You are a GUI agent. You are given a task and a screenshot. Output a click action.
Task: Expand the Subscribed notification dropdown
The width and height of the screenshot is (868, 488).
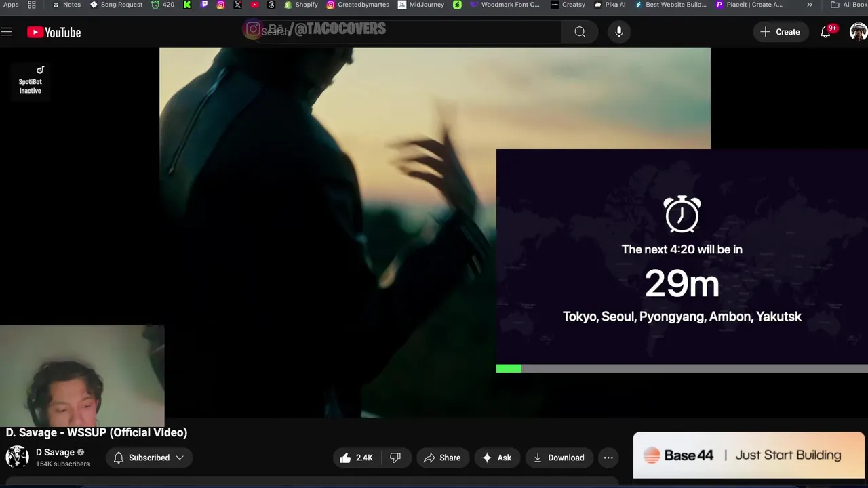click(149, 457)
